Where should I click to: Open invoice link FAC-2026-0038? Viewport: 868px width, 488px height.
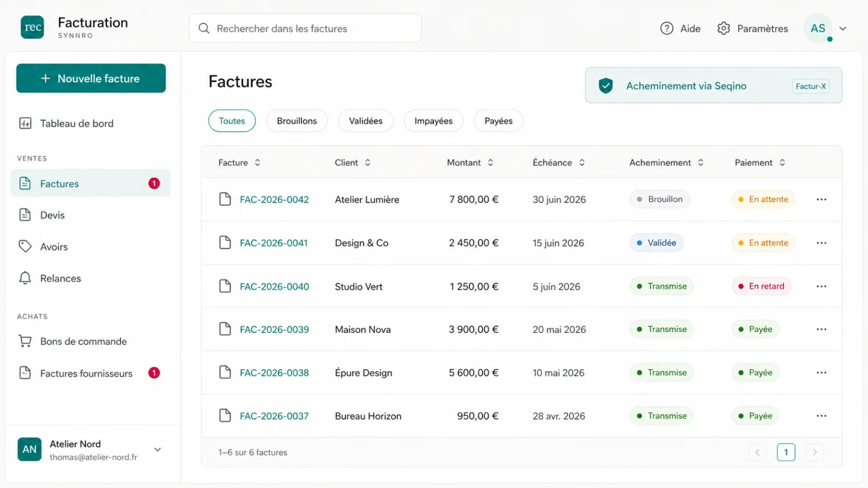coord(275,373)
